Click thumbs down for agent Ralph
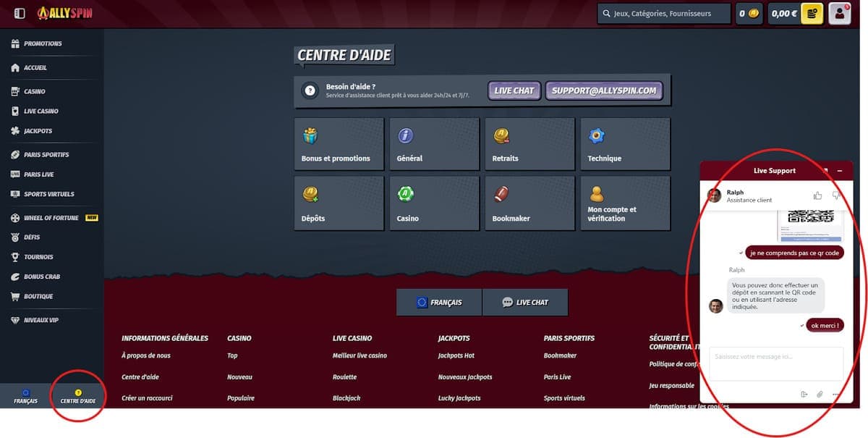 click(x=836, y=195)
